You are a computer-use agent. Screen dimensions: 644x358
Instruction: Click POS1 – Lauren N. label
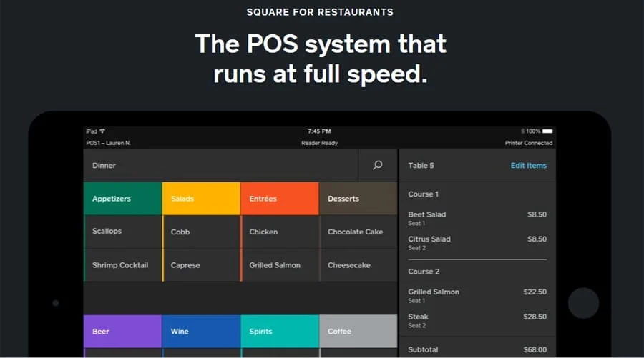(x=109, y=143)
